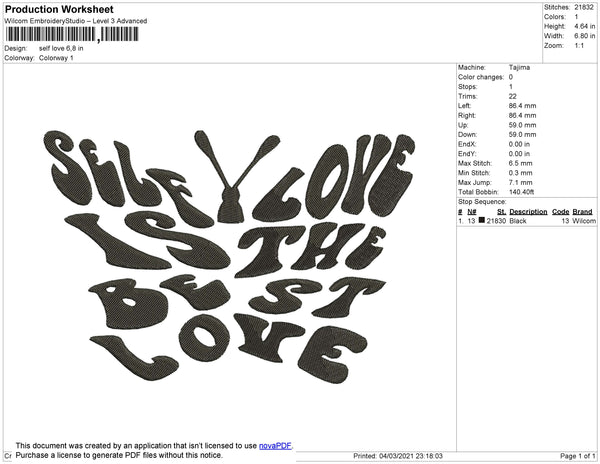The width and height of the screenshot is (600, 464).
Task: Click the Min Stitch value 0.3 mm
Action: [x=520, y=173]
